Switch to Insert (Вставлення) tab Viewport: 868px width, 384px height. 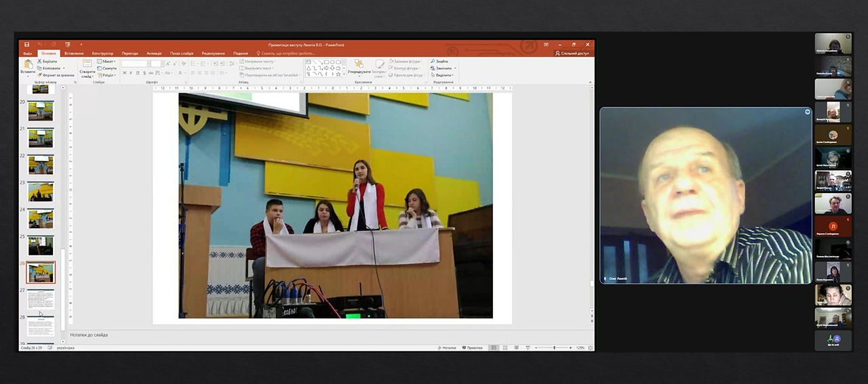74,54
